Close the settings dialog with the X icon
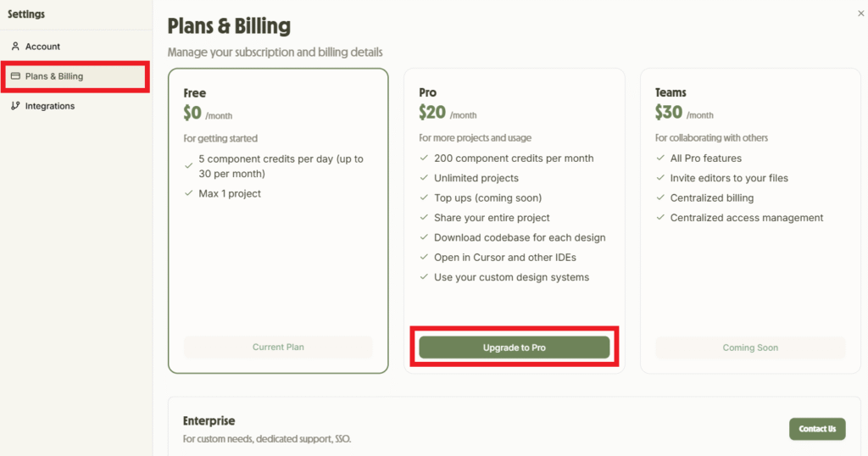The image size is (868, 456). [861, 14]
